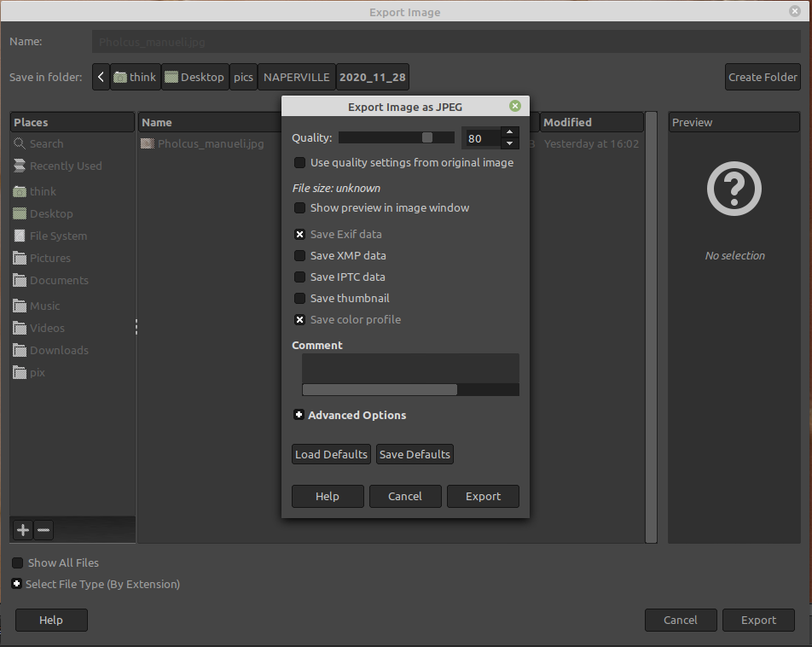Click the back arrow in folder path bar
The image size is (812, 647).
coord(101,77)
